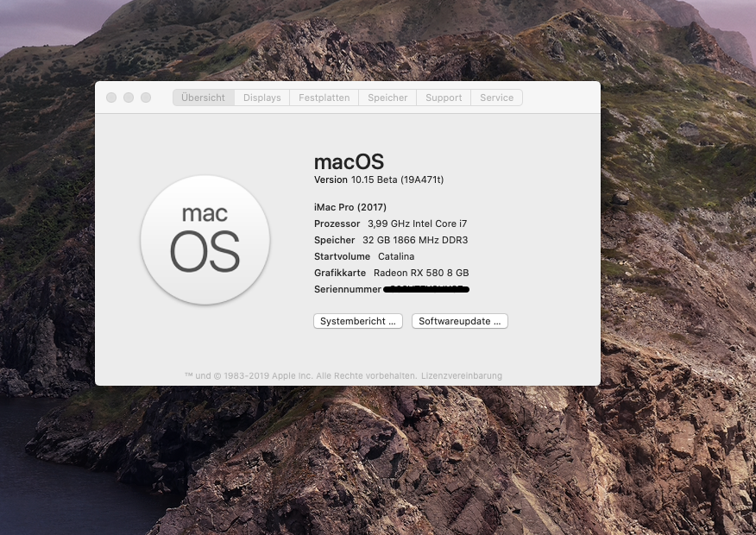Click the Seriennummer label
The height and width of the screenshot is (535, 756).
point(348,289)
